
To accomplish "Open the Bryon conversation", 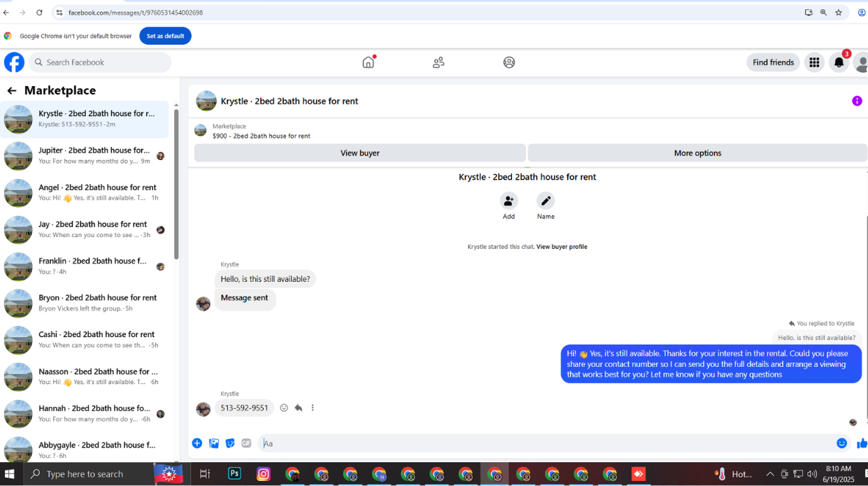I will (x=85, y=303).
